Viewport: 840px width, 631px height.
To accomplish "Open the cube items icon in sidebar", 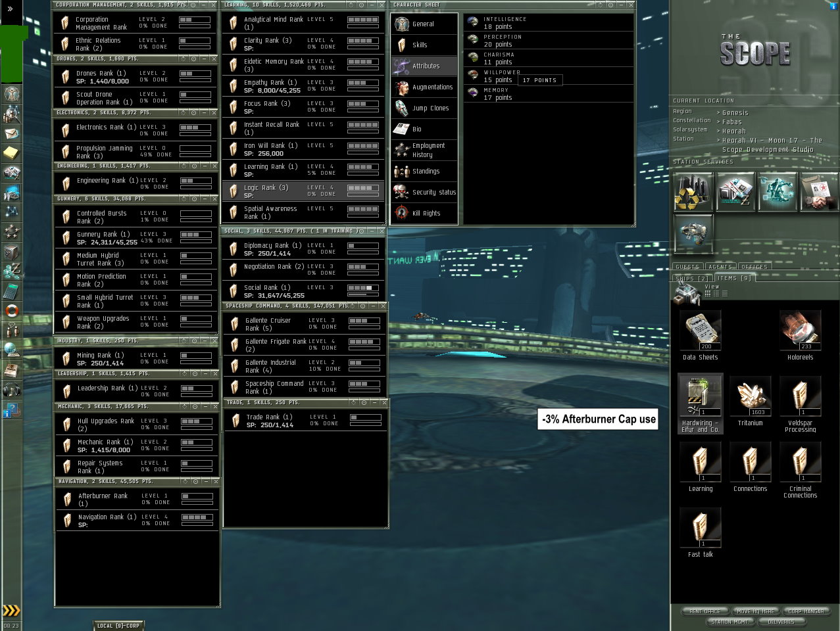I will point(11,252).
